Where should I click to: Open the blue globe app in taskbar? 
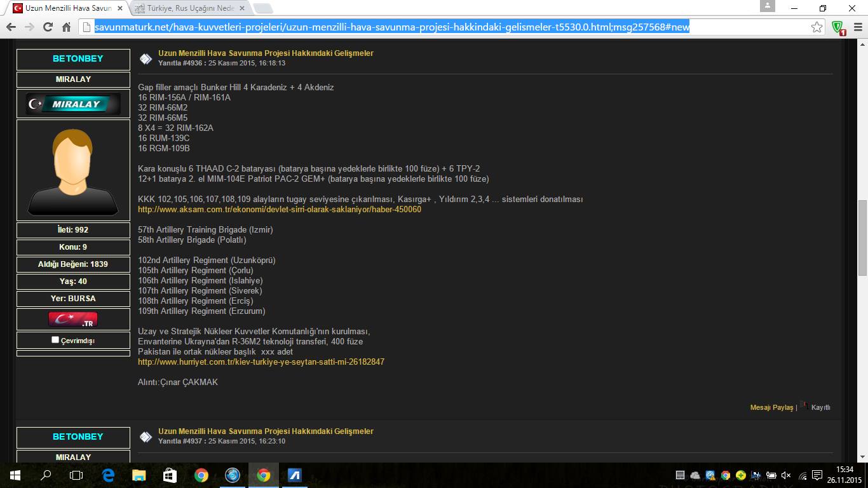(232, 475)
